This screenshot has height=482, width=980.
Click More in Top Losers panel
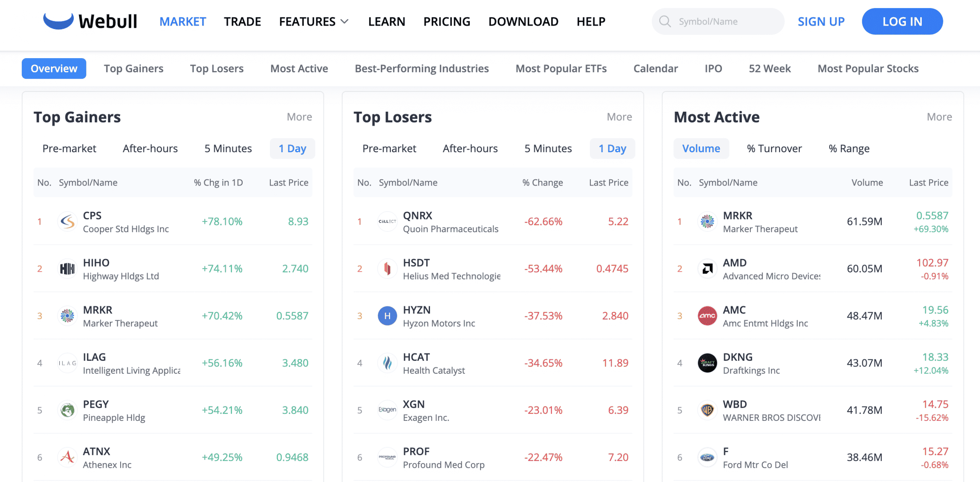click(x=619, y=117)
